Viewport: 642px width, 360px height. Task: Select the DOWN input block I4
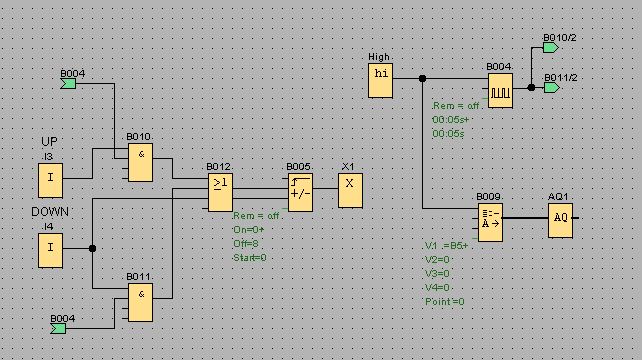pos(50,250)
